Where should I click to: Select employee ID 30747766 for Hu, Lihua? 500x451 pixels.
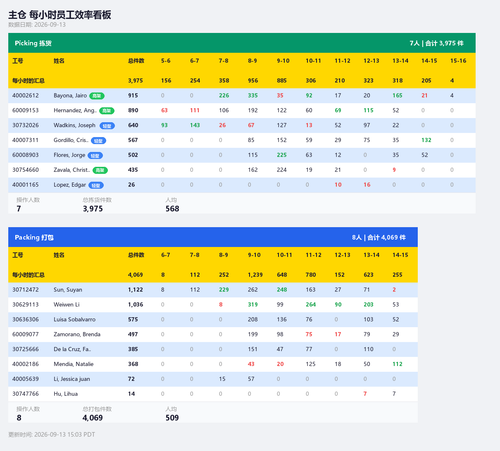[x=26, y=394]
